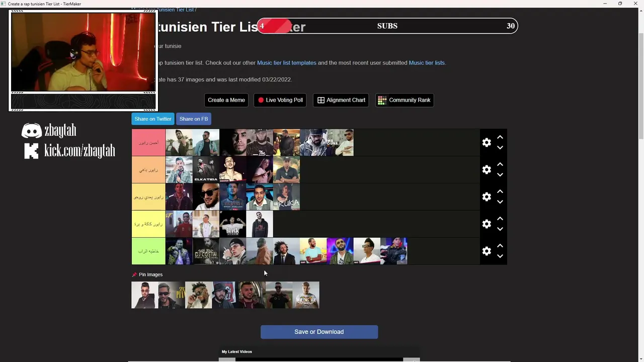Image resolution: width=644 pixels, height=362 pixels.
Task: Select the man in black hoodie on white thumbnail
Action: tap(260, 224)
